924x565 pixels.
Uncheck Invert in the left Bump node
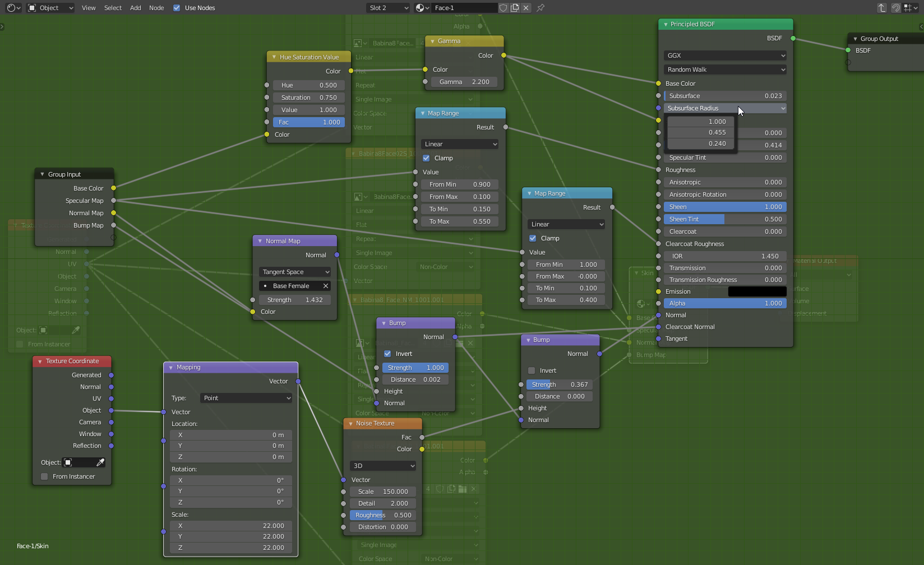(x=387, y=354)
